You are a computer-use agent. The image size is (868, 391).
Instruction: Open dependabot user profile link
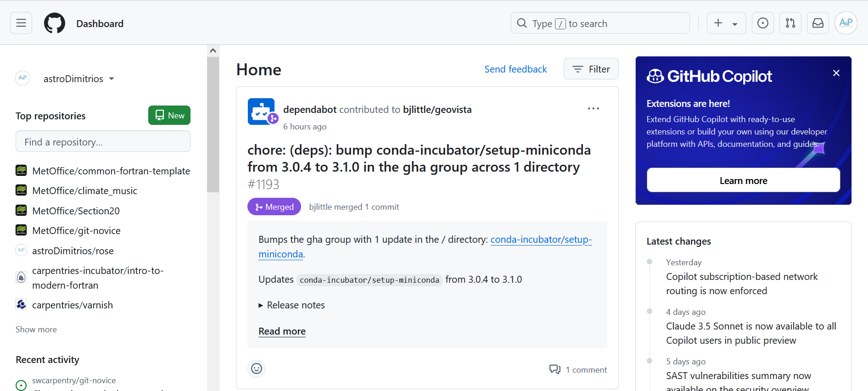coord(310,109)
